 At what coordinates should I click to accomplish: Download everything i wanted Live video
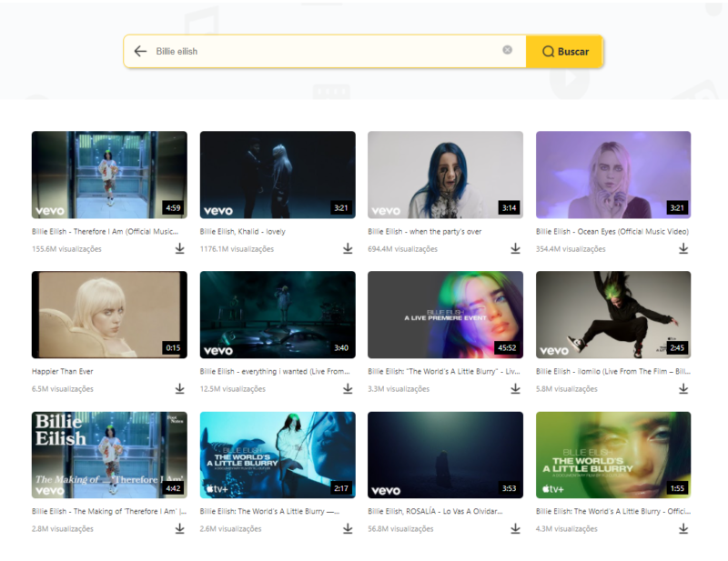coord(348,389)
